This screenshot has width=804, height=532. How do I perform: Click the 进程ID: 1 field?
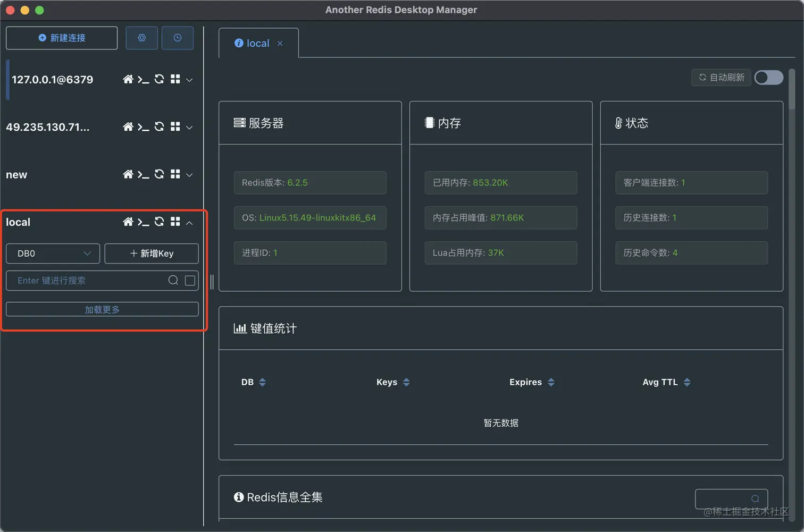pyautogui.click(x=310, y=252)
